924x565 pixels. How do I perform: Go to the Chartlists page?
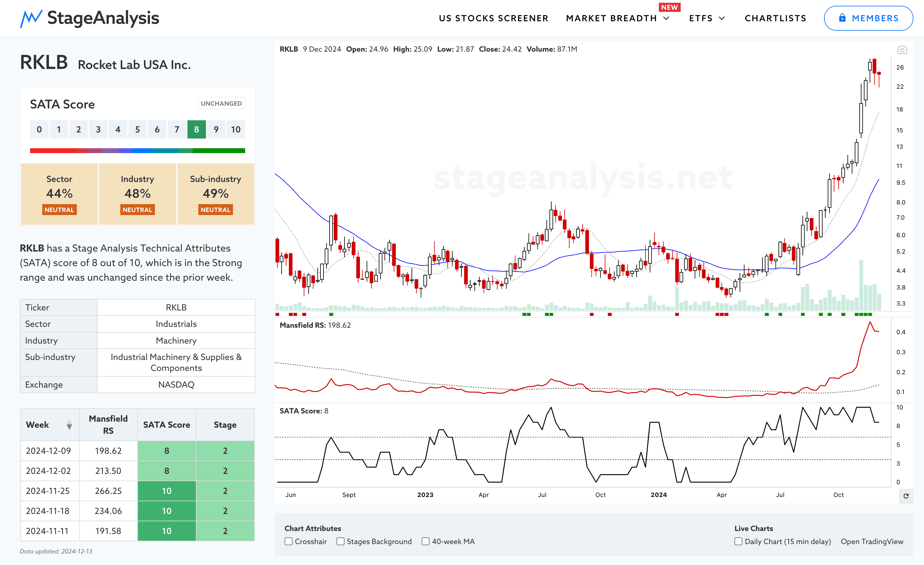[x=775, y=18]
